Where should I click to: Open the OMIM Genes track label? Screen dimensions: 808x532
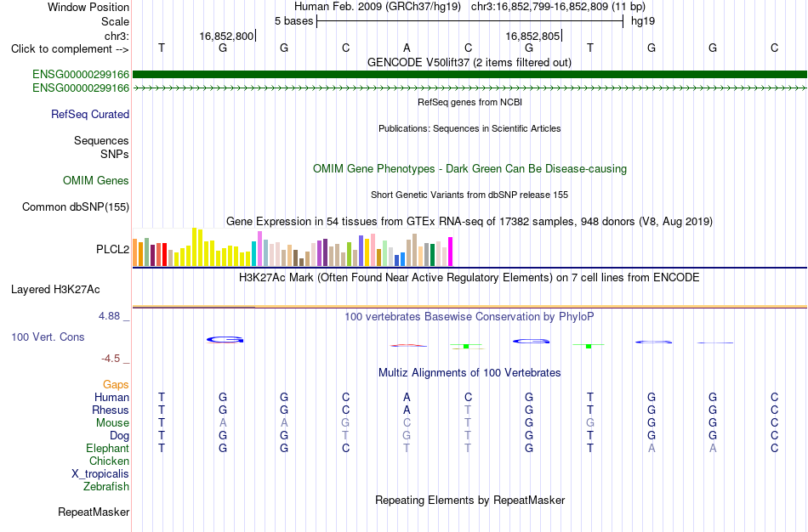(96, 181)
